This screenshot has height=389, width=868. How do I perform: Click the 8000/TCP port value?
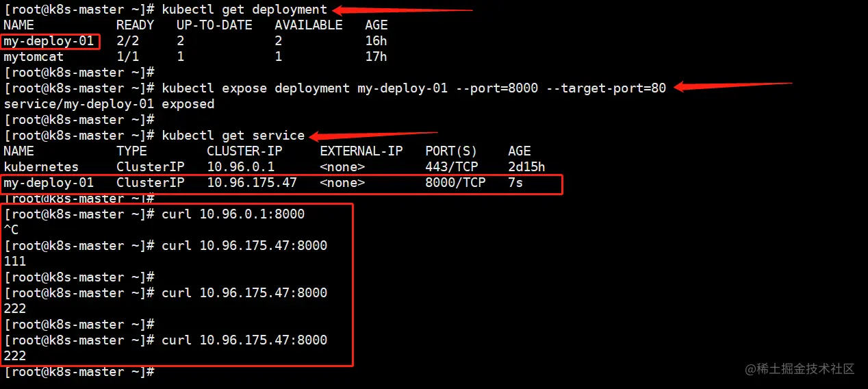455,183
